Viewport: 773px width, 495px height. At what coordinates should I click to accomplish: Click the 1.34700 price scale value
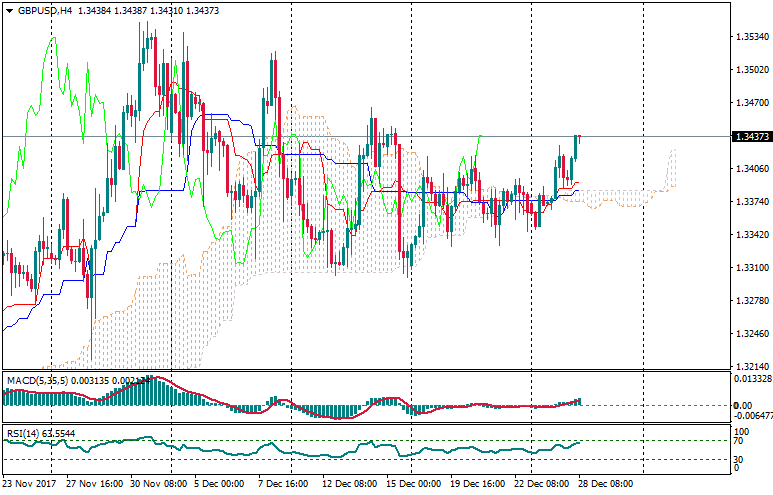(750, 103)
